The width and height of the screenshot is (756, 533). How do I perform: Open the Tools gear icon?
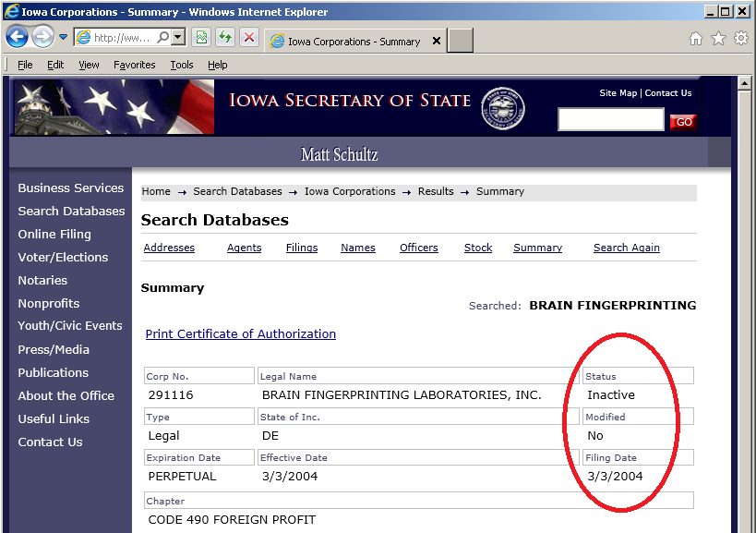741,38
